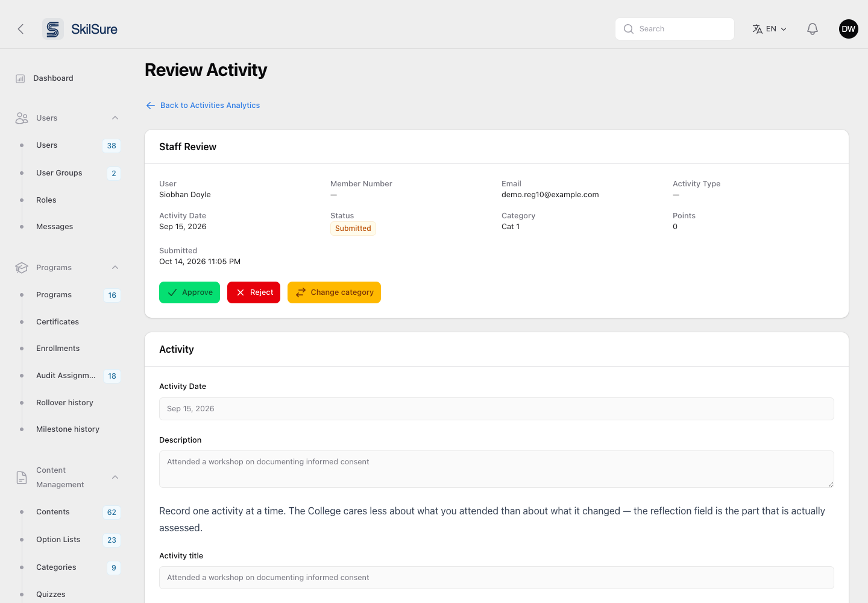Open the EN language dropdown

pos(770,29)
